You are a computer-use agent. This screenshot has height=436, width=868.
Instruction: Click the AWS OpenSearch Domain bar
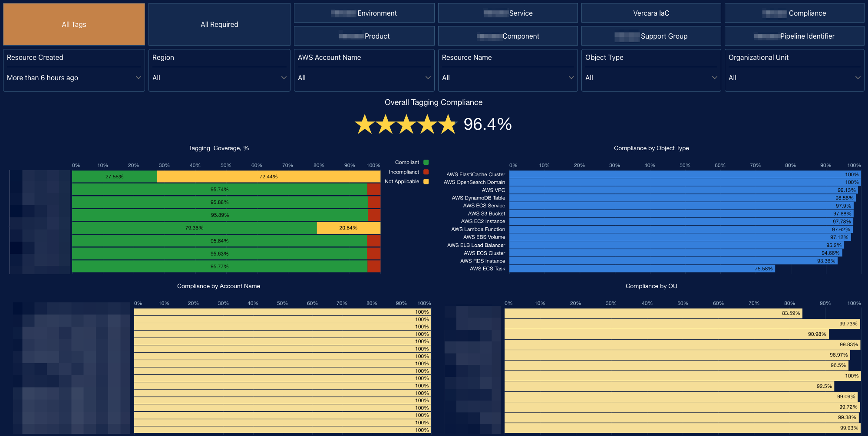(685, 182)
